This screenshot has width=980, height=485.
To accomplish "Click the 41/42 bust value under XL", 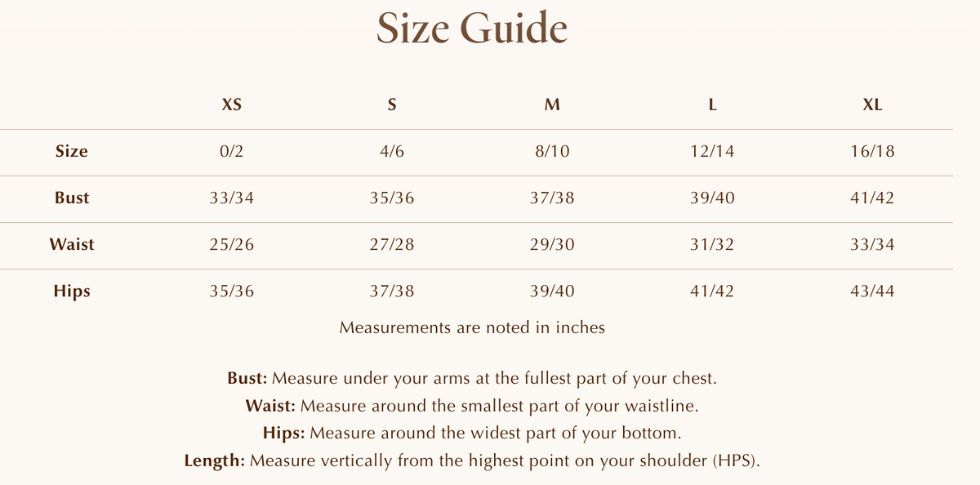I will pyautogui.click(x=872, y=198).
